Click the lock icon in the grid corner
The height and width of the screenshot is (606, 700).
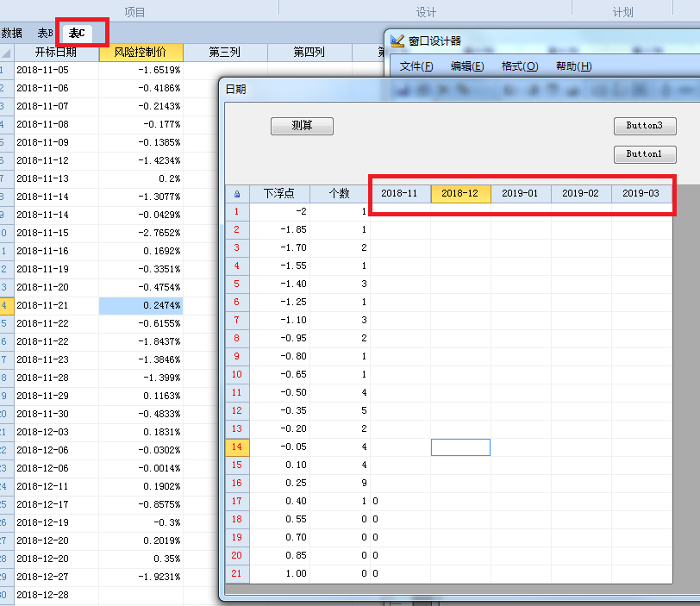(237, 194)
